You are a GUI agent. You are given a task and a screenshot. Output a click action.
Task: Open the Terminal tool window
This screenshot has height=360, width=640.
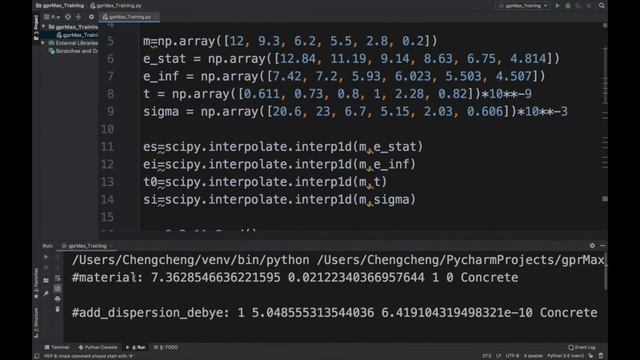click(x=57, y=347)
